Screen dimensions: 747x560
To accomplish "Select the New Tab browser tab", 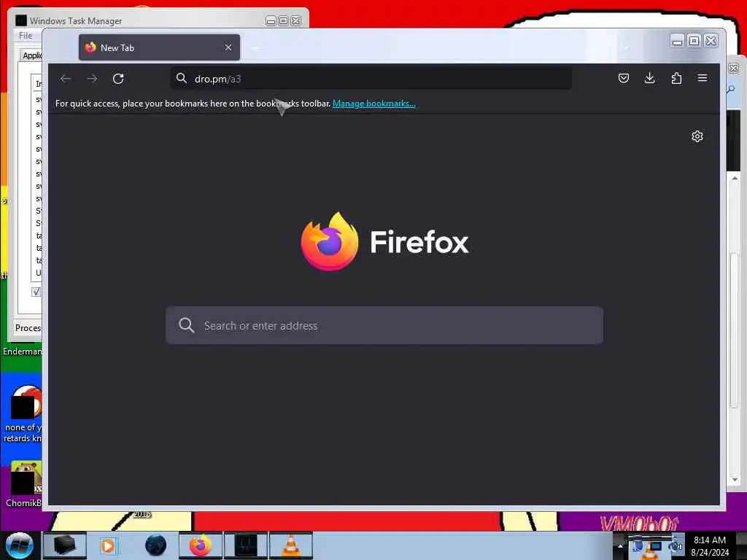I will [159, 47].
